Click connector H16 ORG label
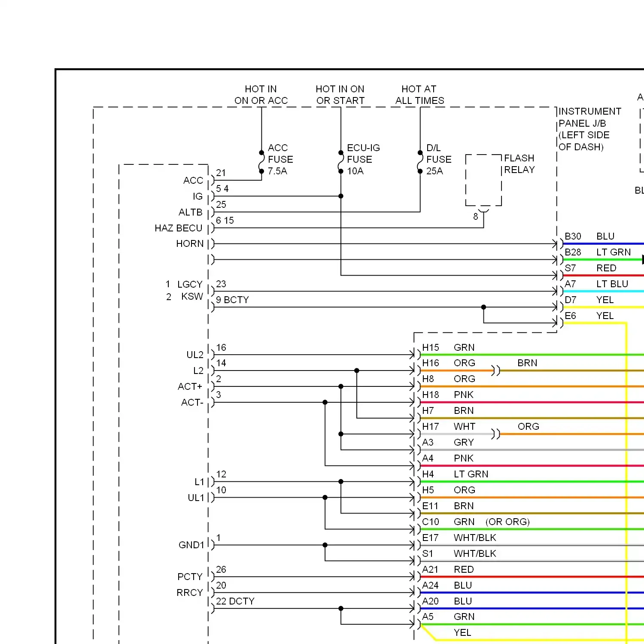This screenshot has width=644, height=644. pos(449,363)
